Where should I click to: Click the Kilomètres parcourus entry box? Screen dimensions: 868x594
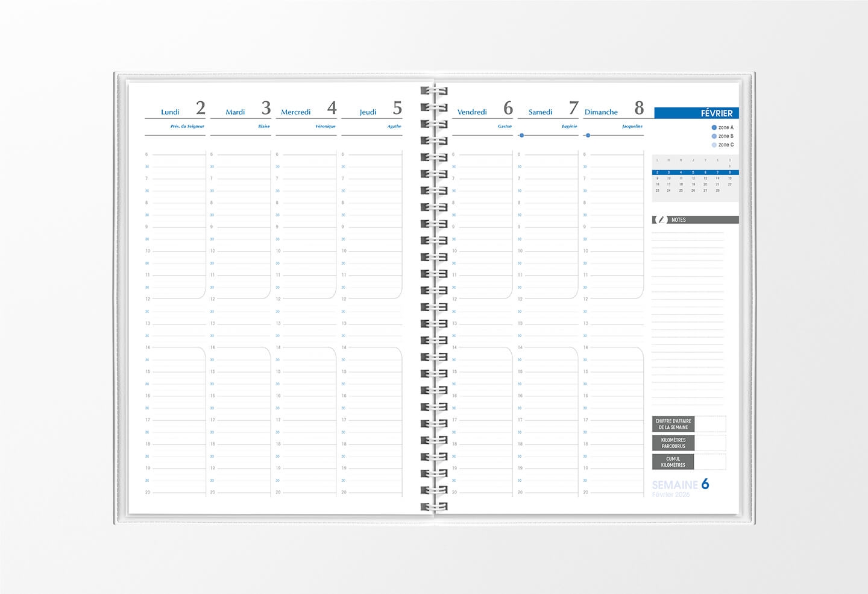pyautogui.click(x=710, y=443)
